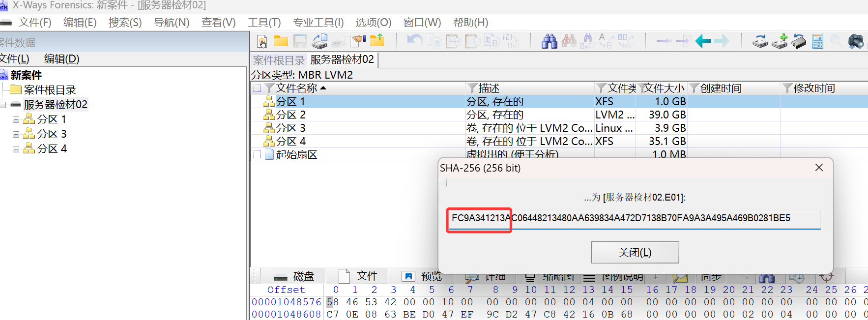
Task: Click the hard disk icon beside 服务器检材02
Action: (16, 105)
